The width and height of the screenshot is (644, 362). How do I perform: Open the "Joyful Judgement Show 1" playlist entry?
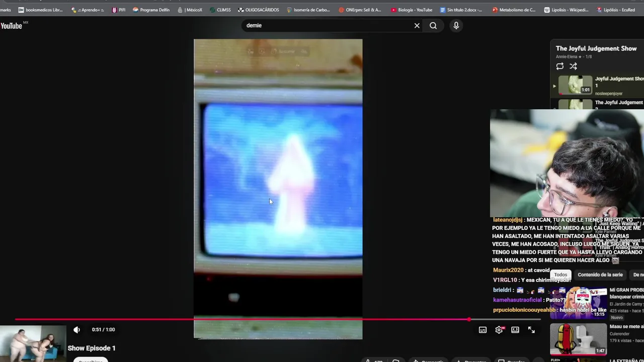pyautogui.click(x=619, y=82)
